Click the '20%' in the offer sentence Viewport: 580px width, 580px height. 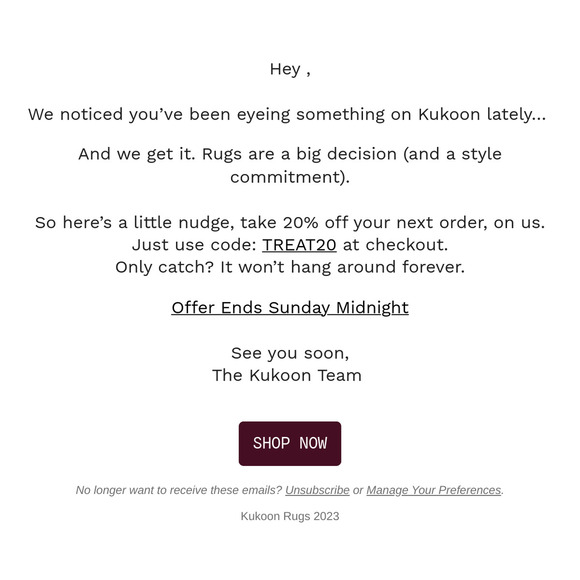pyautogui.click(x=300, y=223)
